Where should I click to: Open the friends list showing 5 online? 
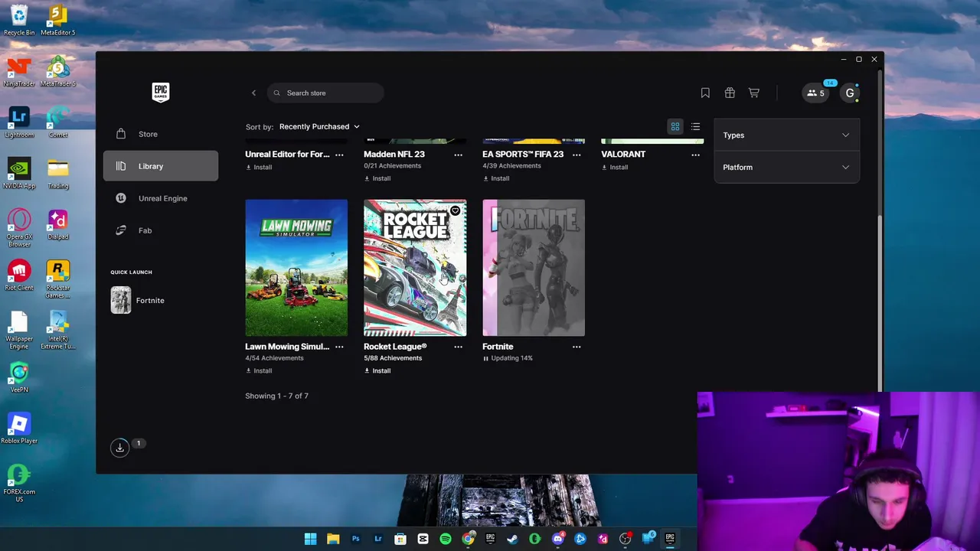[815, 93]
